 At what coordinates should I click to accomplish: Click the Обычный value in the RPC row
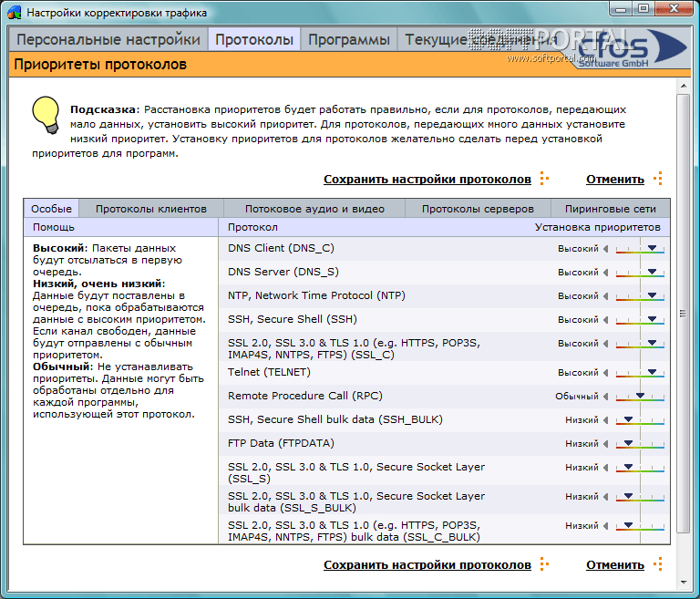577,397
